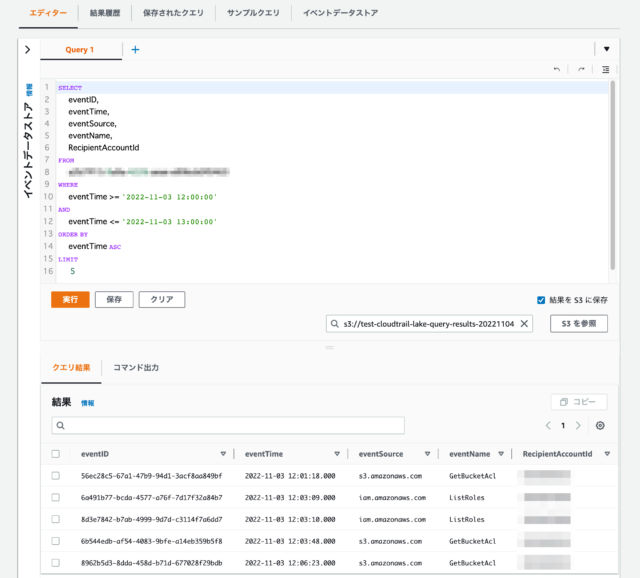This screenshot has height=578, width=640.
Task: Switch to the Query 1 tab
Action: [80, 50]
